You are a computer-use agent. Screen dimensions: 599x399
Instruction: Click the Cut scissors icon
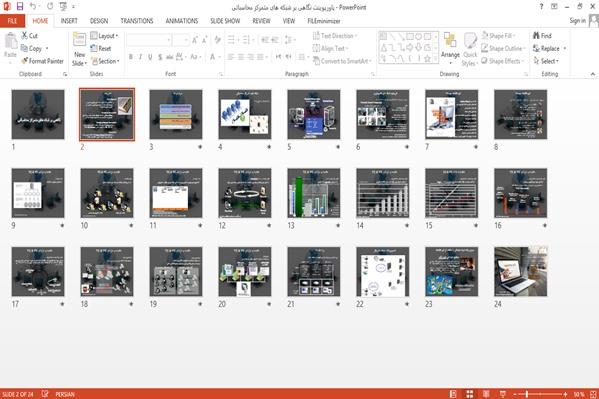(x=24, y=36)
